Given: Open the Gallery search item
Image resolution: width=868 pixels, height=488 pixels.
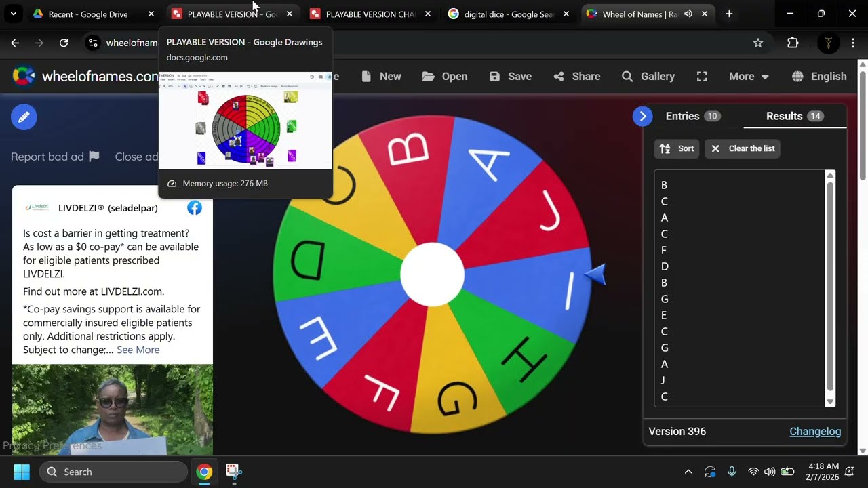Looking at the screenshot, I should click(648, 76).
